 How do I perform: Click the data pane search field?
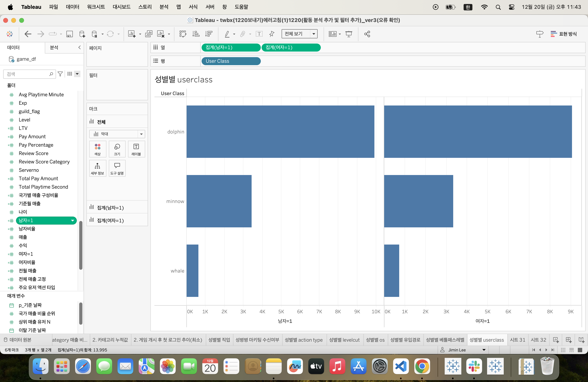[29, 74]
